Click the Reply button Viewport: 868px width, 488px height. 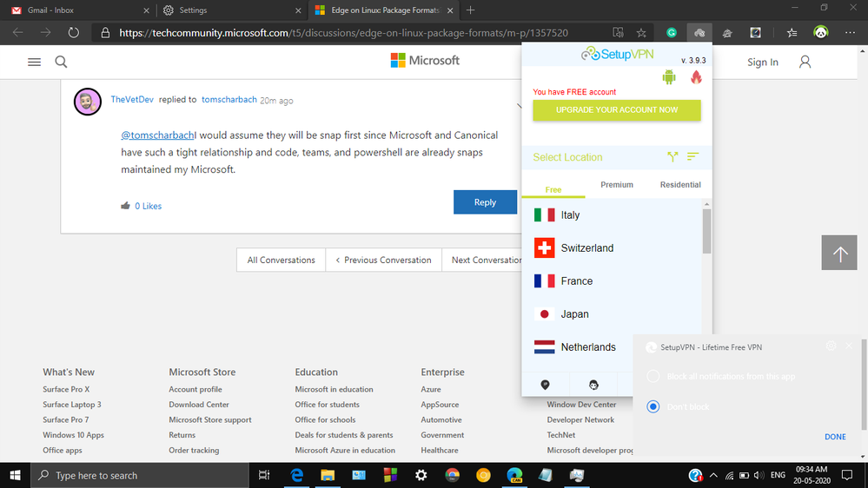tap(485, 202)
